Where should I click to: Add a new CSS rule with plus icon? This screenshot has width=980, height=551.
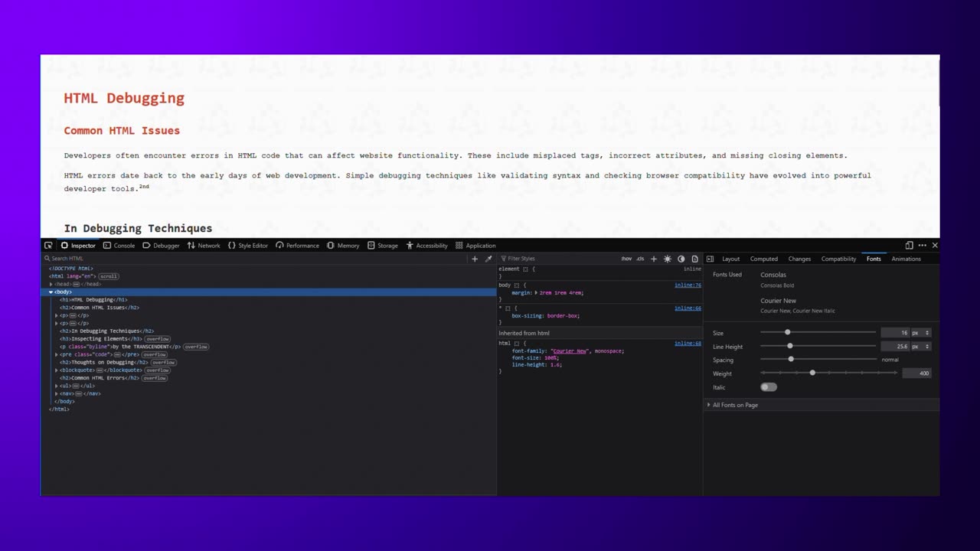[653, 259]
